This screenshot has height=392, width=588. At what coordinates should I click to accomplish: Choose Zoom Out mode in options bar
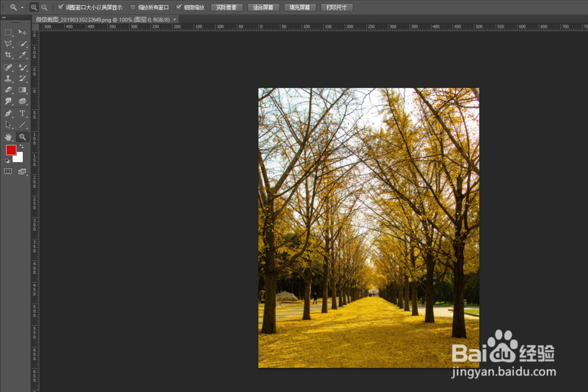point(44,7)
